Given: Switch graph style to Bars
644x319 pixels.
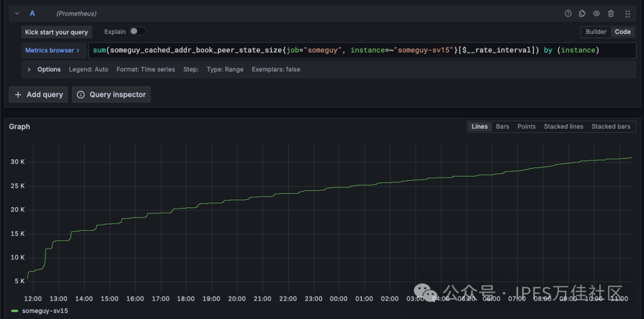Looking at the screenshot, I should (x=502, y=126).
